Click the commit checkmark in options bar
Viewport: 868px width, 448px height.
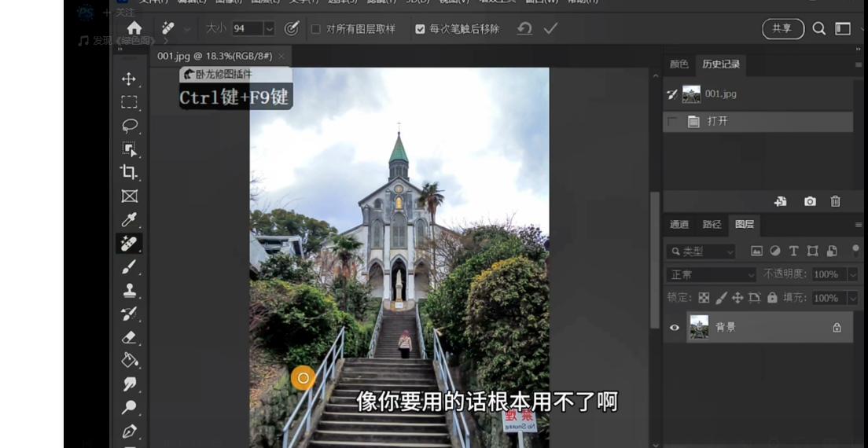pyautogui.click(x=550, y=29)
